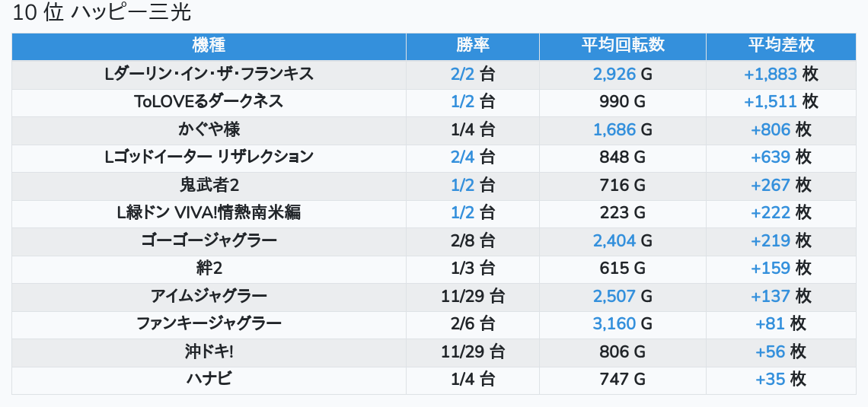This screenshot has width=868, height=407.
Task: Click the 機種 column header
Action: [209, 46]
